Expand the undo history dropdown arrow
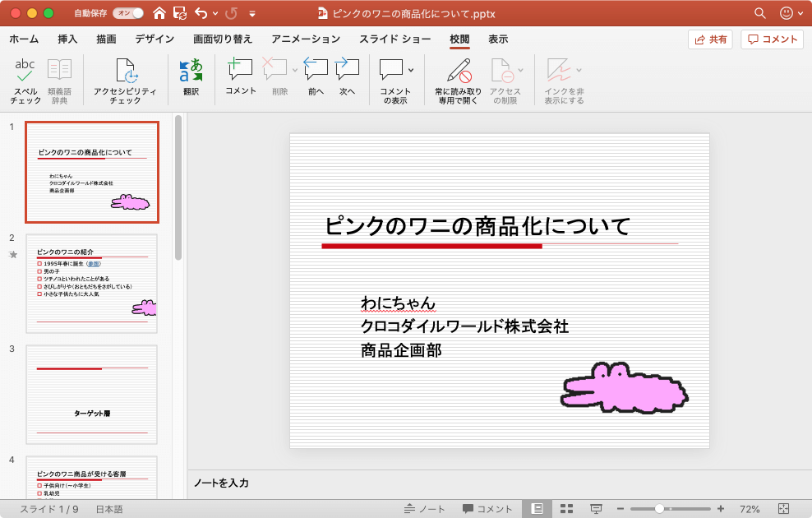Image resolution: width=812 pixels, height=518 pixels. pyautogui.click(x=215, y=14)
